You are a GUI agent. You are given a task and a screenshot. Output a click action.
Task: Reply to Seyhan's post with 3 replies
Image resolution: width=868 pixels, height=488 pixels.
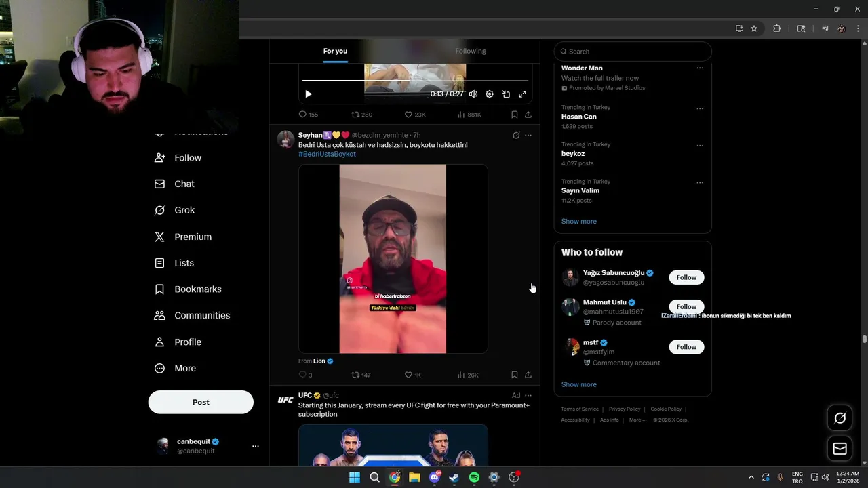306,375
